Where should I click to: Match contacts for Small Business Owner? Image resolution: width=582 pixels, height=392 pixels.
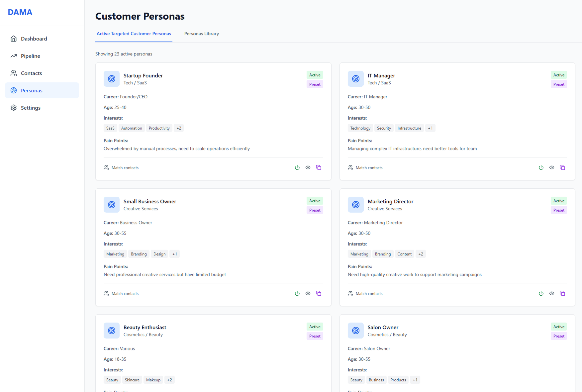(x=121, y=294)
